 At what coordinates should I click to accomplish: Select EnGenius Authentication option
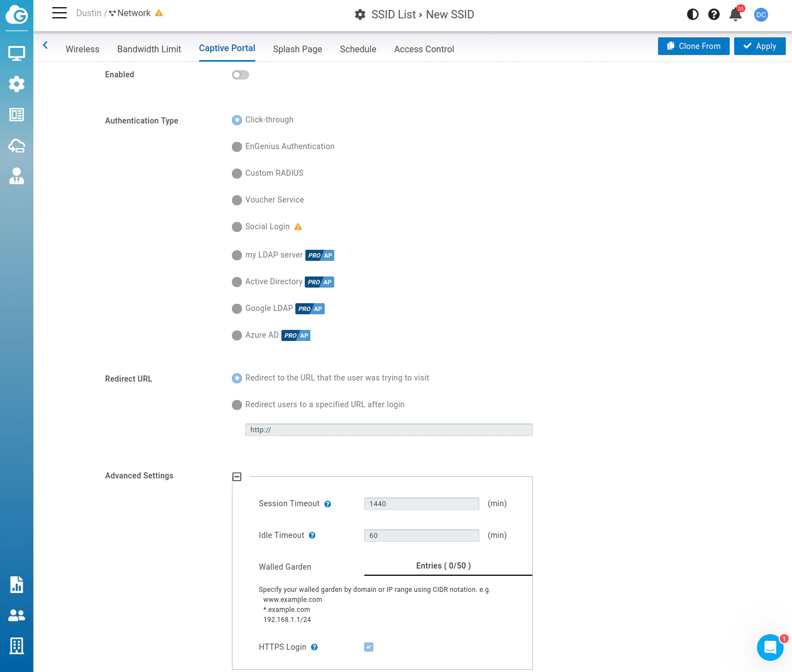click(237, 146)
